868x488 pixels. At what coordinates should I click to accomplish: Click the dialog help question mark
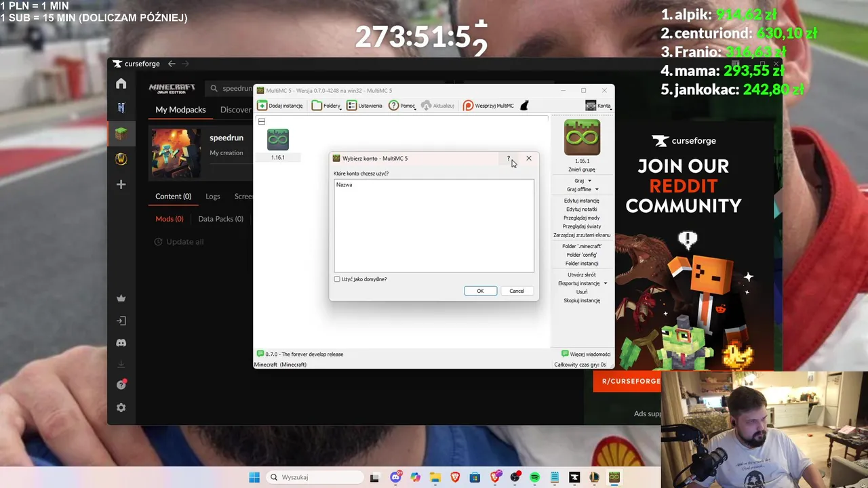(x=509, y=158)
